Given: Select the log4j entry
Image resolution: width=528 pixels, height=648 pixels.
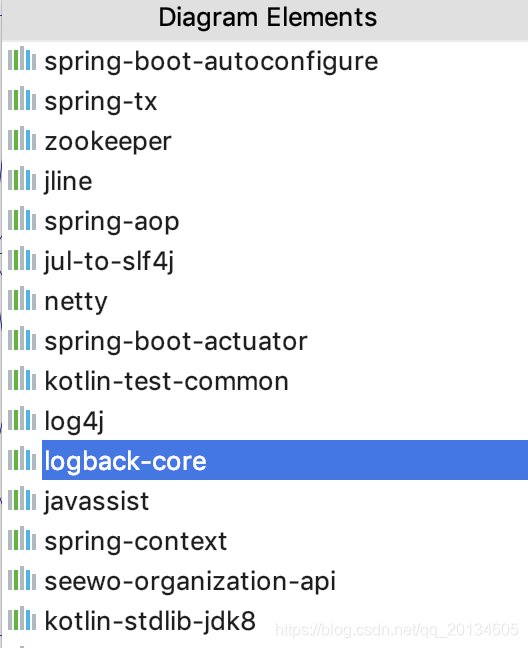Looking at the screenshot, I should 265,421.
